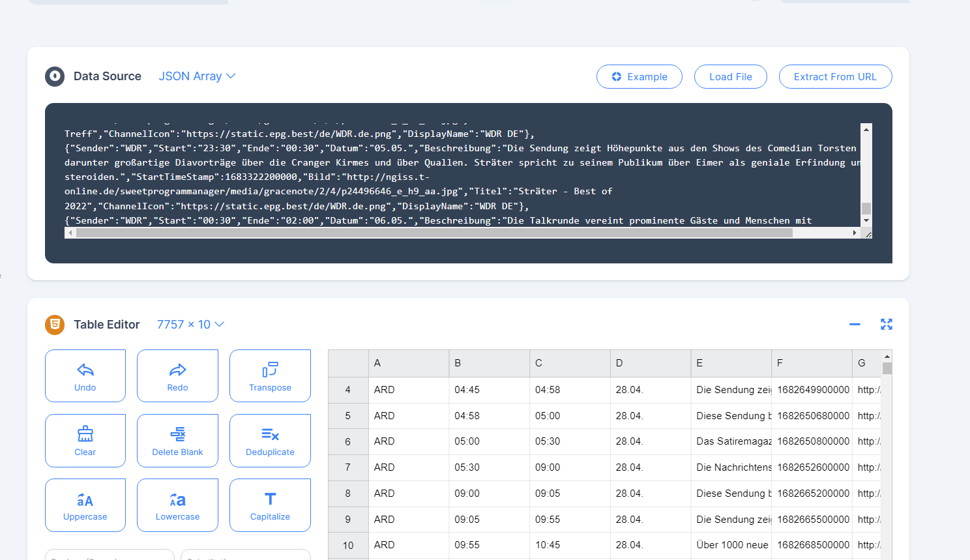The width and height of the screenshot is (970, 560).
Task: Select row 10 header
Action: 348,546
